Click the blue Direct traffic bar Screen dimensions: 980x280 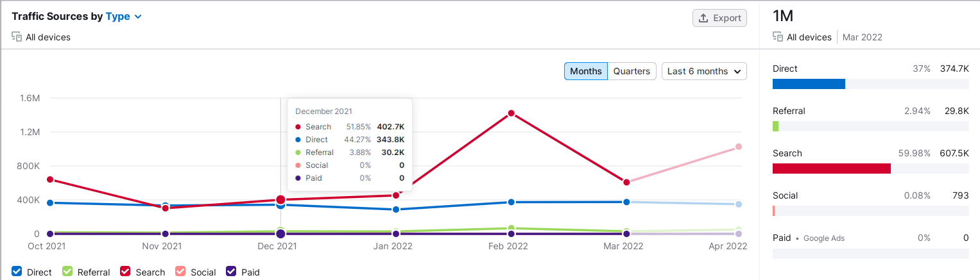[809, 84]
